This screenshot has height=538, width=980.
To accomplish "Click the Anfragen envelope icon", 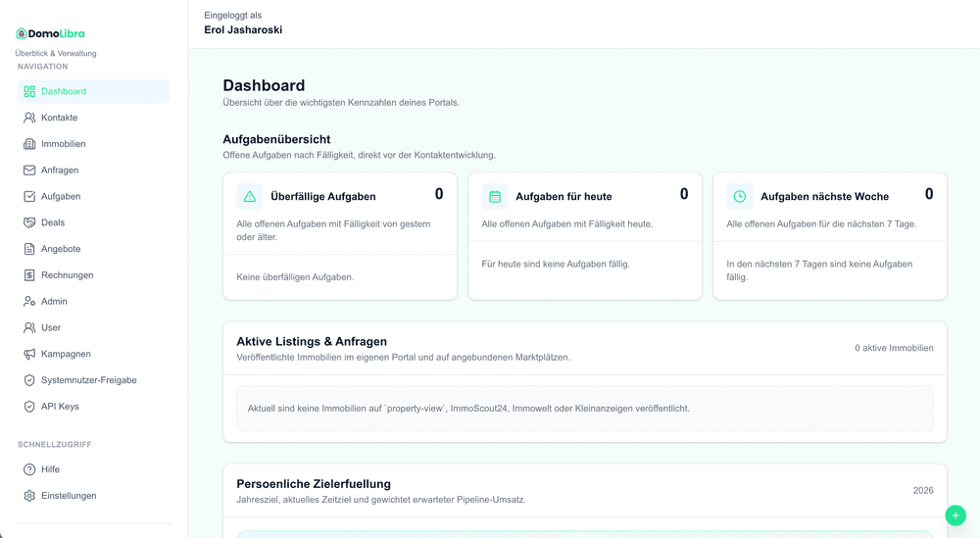I will click(x=29, y=171).
